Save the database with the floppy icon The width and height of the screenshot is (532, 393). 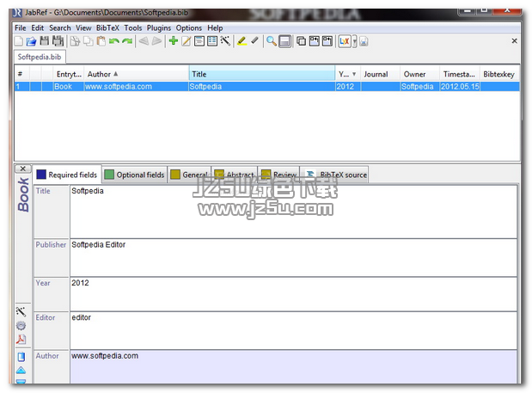point(45,41)
